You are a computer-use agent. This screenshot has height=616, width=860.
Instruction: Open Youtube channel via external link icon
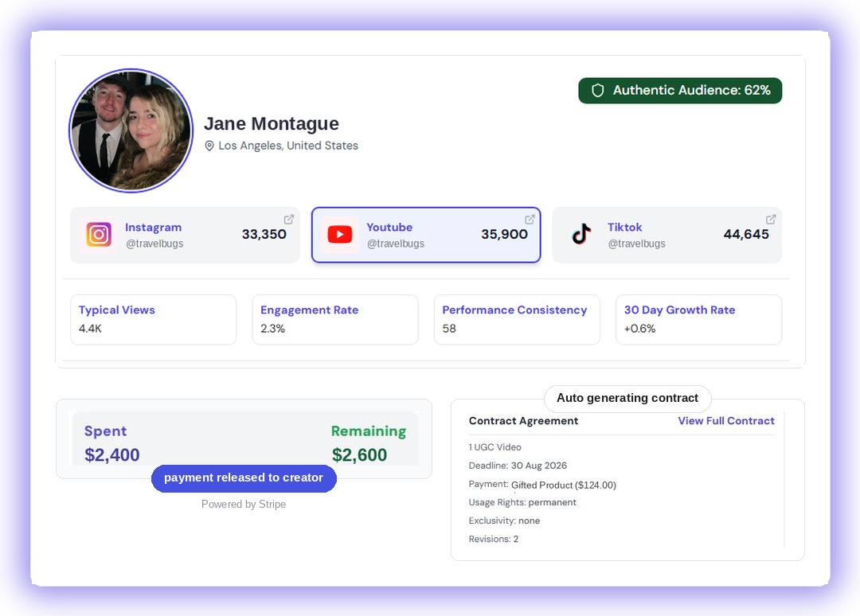click(x=530, y=219)
